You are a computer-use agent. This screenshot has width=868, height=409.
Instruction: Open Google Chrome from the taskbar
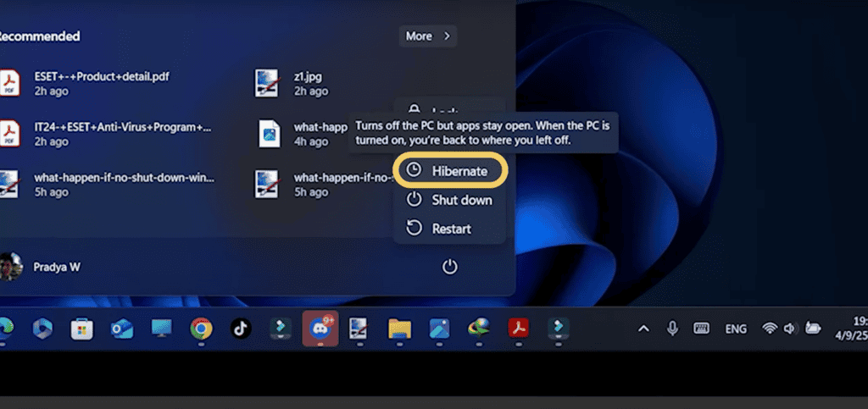pos(201,329)
